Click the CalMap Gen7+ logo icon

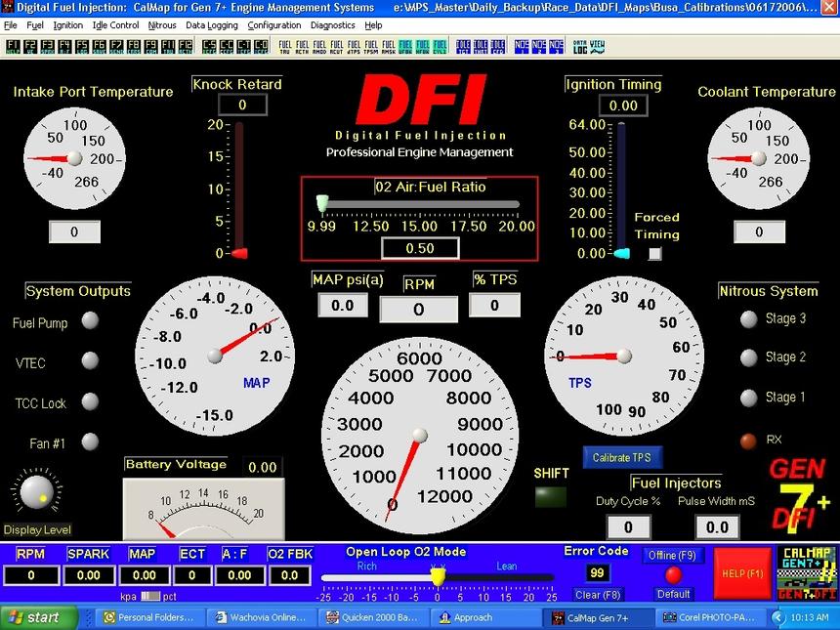pos(805,573)
